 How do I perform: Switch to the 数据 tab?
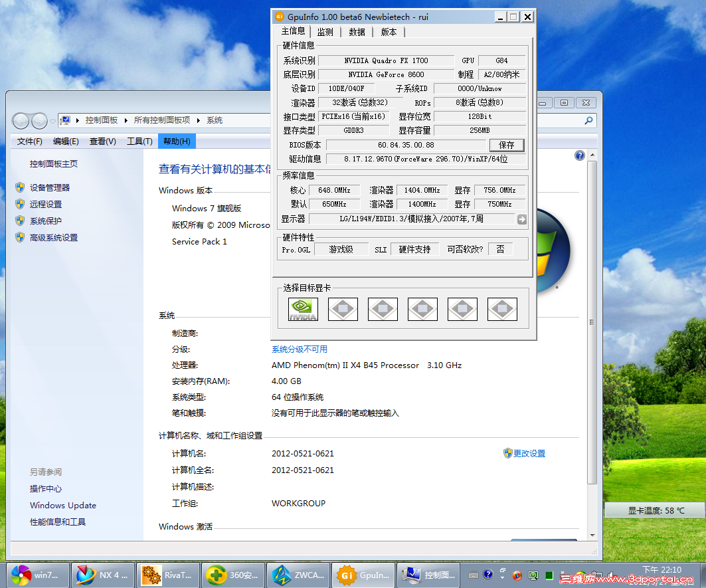[357, 32]
